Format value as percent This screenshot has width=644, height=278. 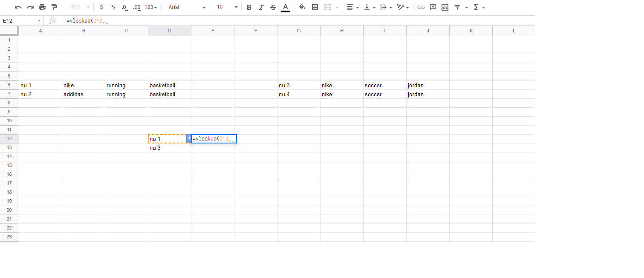[113, 7]
